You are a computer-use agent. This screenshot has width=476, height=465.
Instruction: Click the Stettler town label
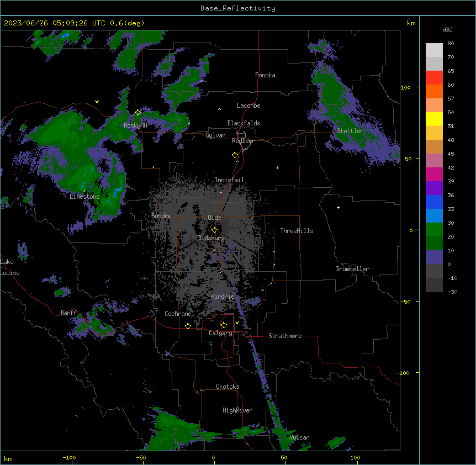[350, 131]
